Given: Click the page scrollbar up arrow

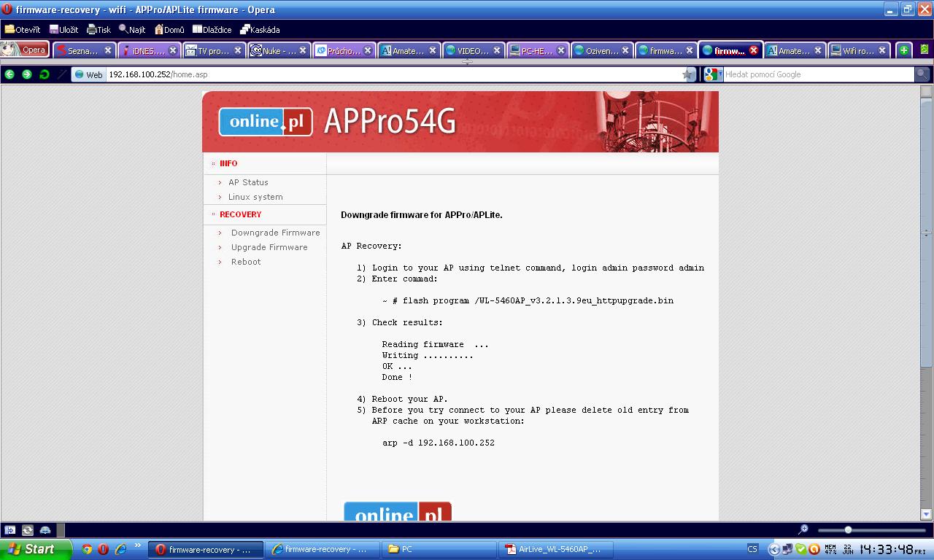Looking at the screenshot, I should click(x=927, y=92).
